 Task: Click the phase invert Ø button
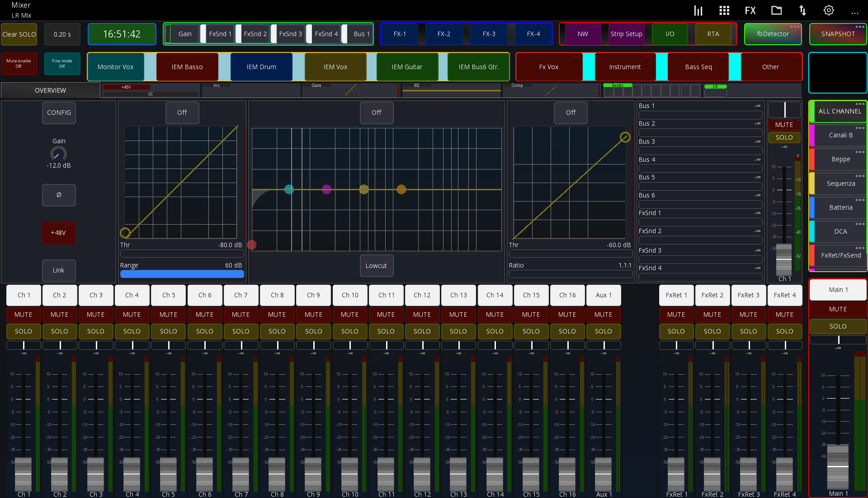click(x=59, y=195)
